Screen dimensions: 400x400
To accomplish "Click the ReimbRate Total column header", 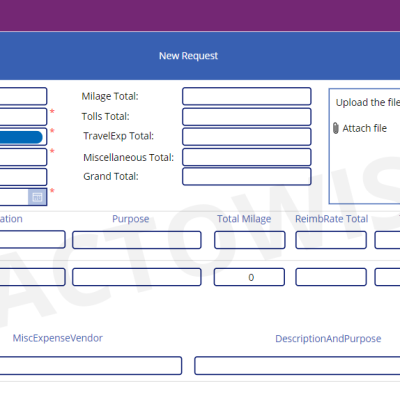I will tap(332, 219).
